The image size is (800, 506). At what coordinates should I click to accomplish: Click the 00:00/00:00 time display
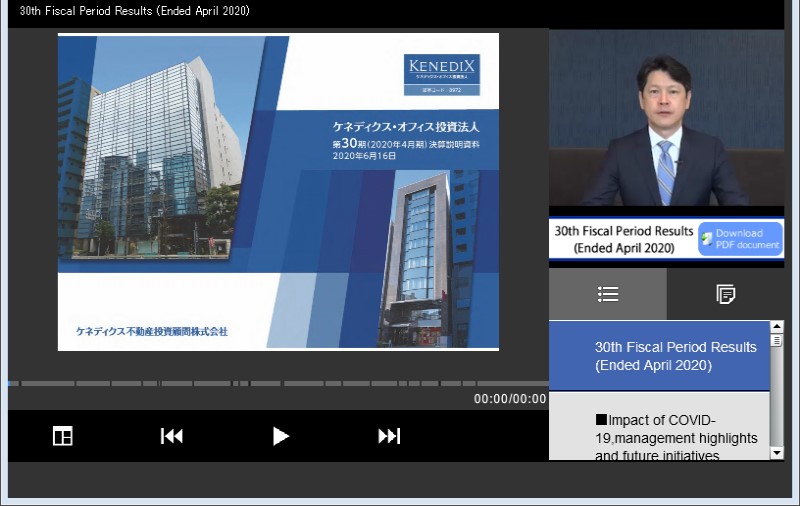click(510, 399)
